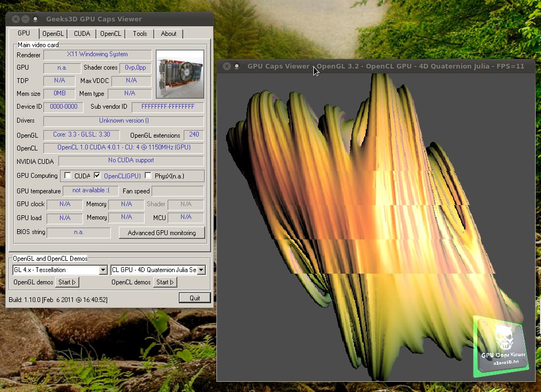
Task: Click the Renderer field X11 Windowing System
Action: (x=97, y=55)
